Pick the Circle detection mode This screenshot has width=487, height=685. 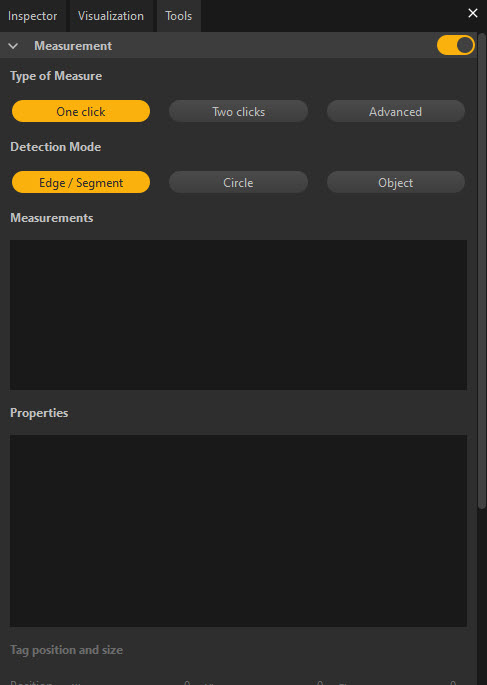coord(238,182)
